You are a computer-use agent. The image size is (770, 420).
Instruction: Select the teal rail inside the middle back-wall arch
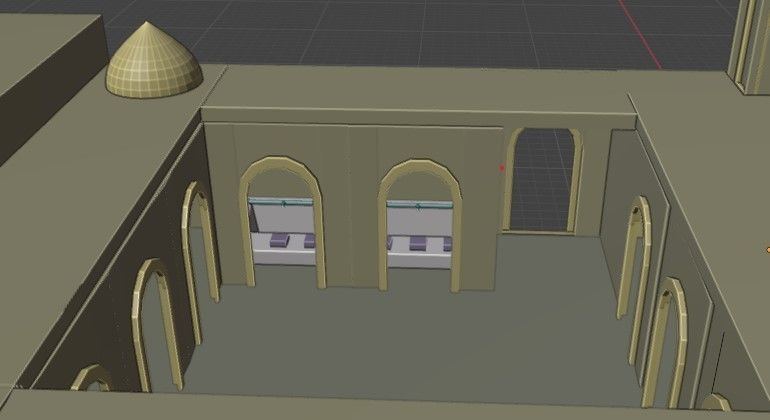pyautogui.click(x=419, y=204)
